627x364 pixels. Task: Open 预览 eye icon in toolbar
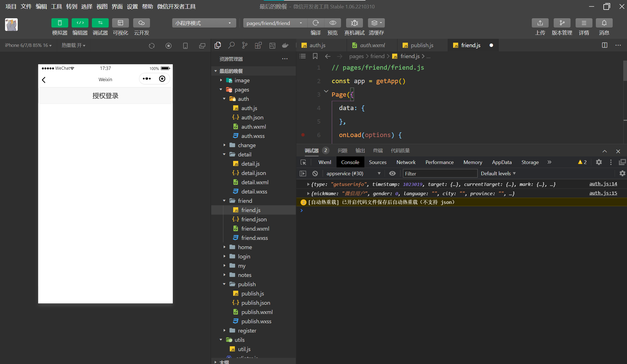(333, 23)
